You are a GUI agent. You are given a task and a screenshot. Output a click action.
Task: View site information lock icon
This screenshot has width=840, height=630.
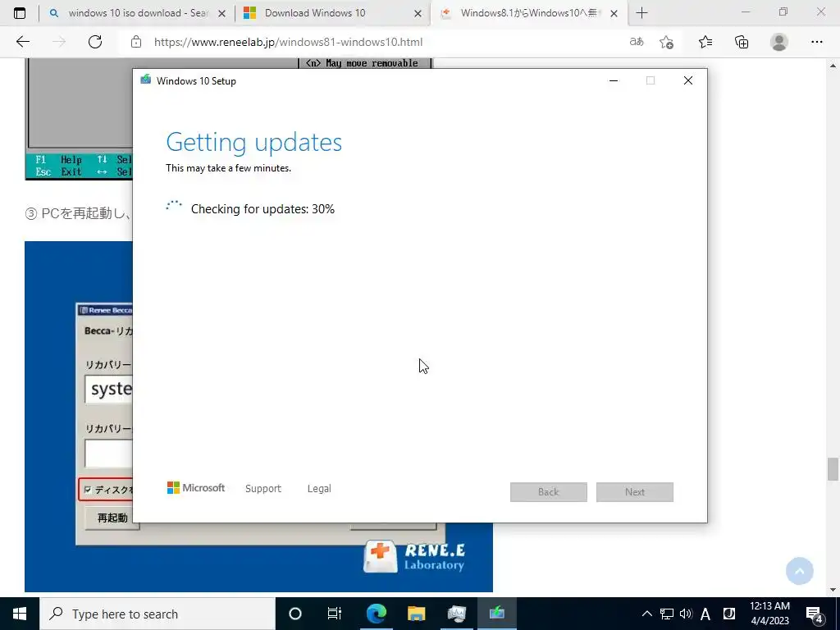[136, 42]
